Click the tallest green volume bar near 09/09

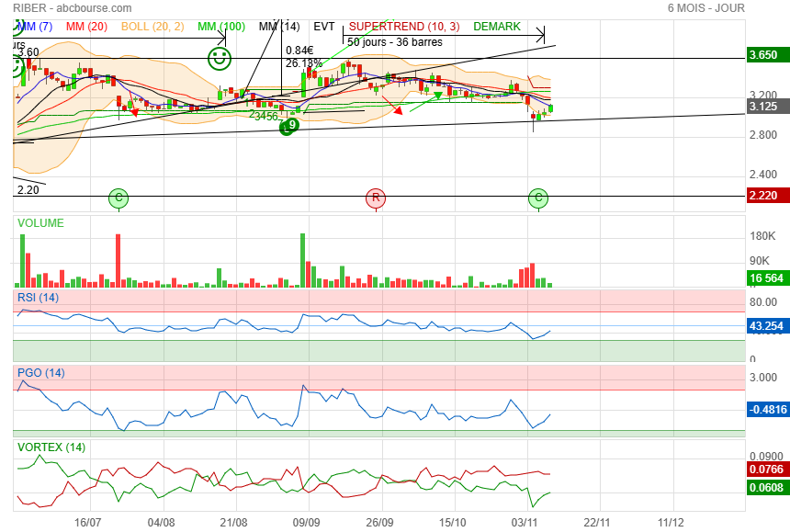pos(302,260)
